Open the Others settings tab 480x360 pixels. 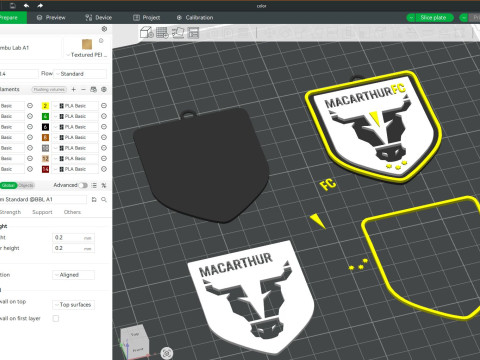tap(72, 212)
